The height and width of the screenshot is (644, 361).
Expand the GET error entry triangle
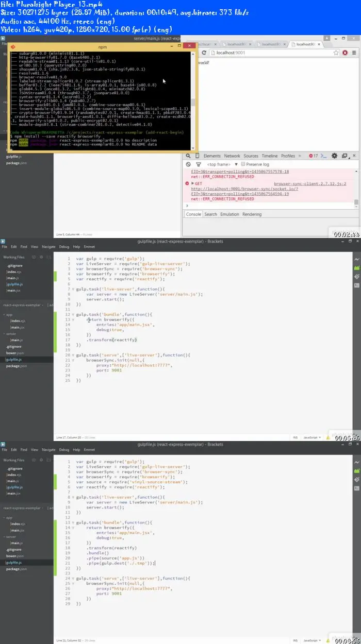point(193,184)
